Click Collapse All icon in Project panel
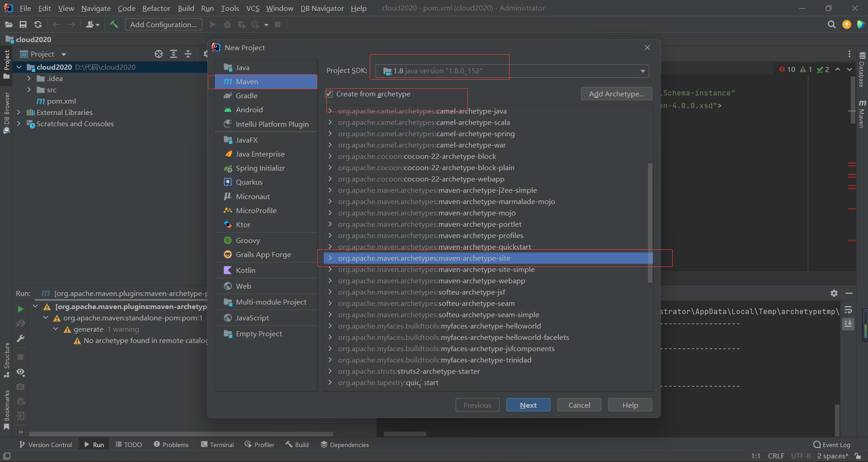Screen dimensions: 868x462 (188, 54)
